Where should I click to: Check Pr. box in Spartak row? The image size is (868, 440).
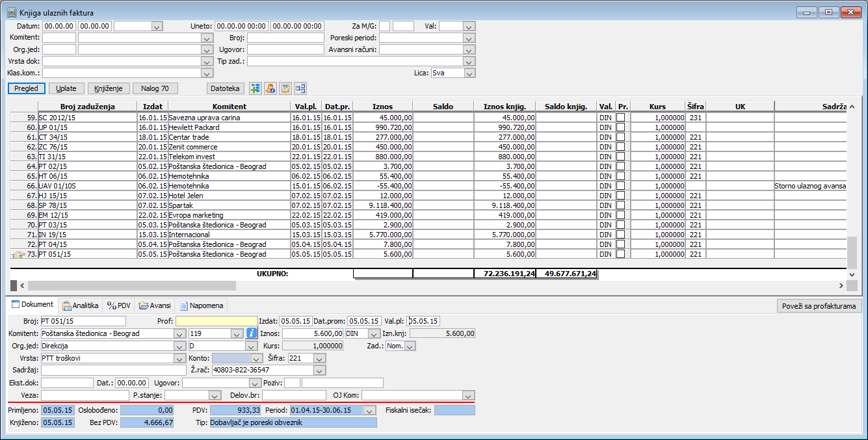point(621,205)
